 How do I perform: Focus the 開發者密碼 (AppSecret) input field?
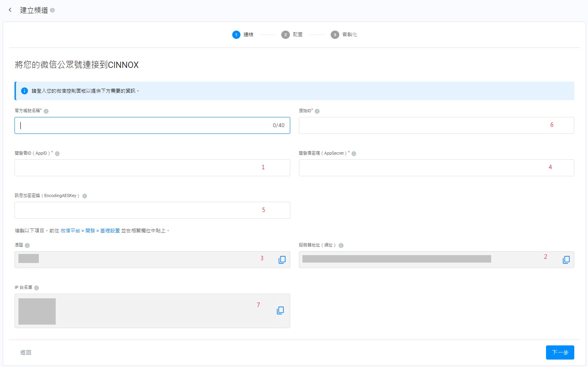tap(437, 168)
